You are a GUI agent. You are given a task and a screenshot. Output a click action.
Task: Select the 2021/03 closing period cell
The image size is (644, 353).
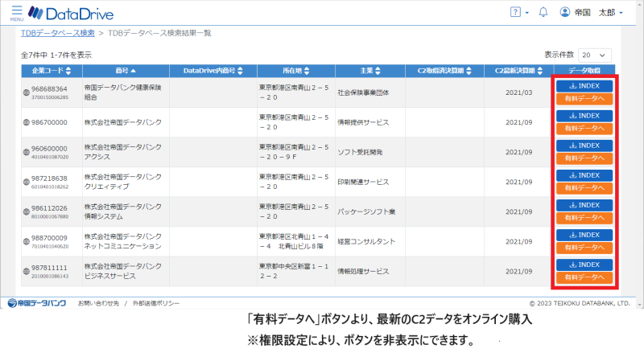[518, 92]
